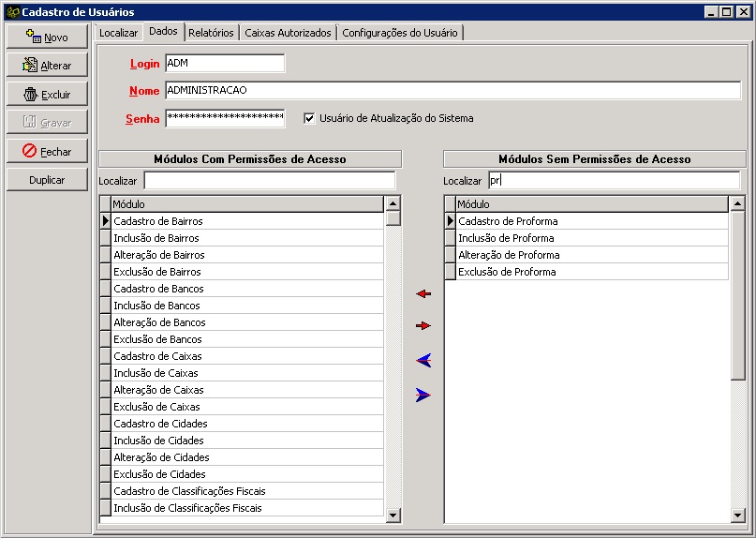This screenshot has height=538, width=756.
Task: Click the red left-pointing arrow between lists
Action: point(423,294)
